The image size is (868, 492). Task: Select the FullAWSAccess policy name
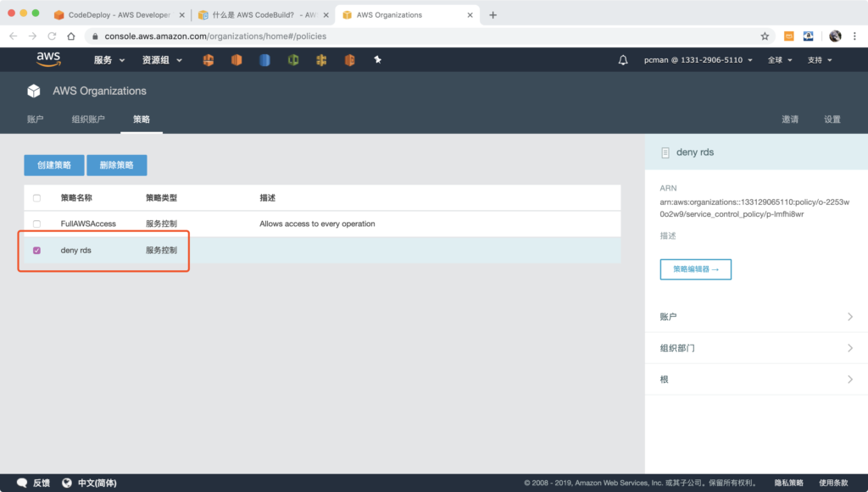88,224
